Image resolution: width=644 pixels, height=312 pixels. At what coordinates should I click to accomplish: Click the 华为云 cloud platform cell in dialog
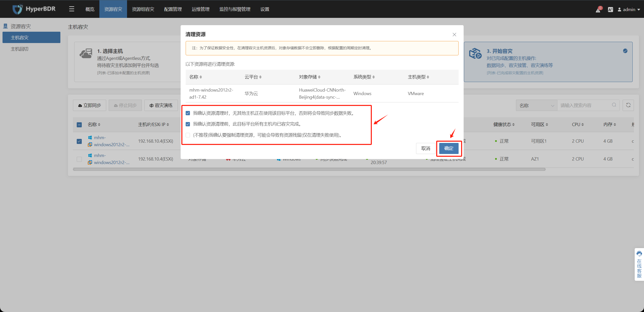(251, 93)
